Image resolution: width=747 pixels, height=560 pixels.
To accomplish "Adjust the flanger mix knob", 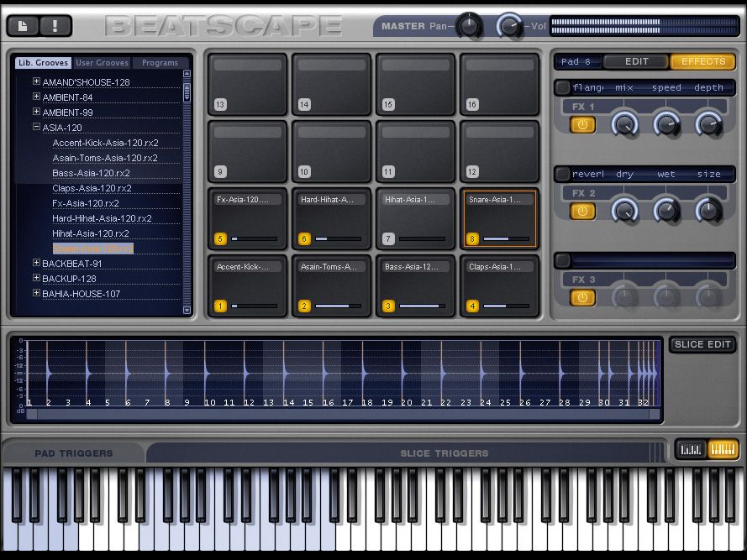I will [624, 124].
